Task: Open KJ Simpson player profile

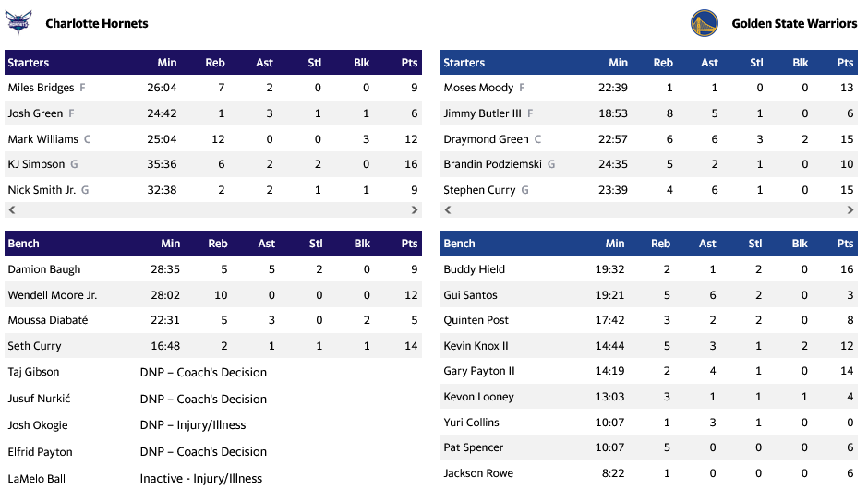Action: (x=36, y=164)
